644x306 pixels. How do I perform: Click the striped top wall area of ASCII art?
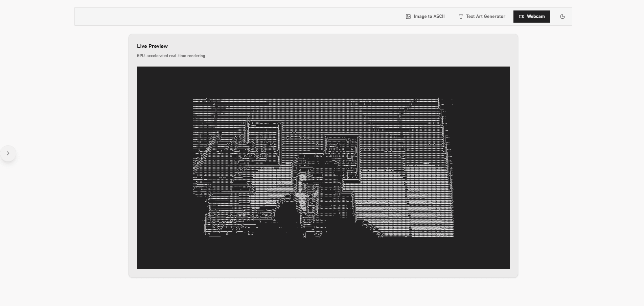(x=321, y=111)
